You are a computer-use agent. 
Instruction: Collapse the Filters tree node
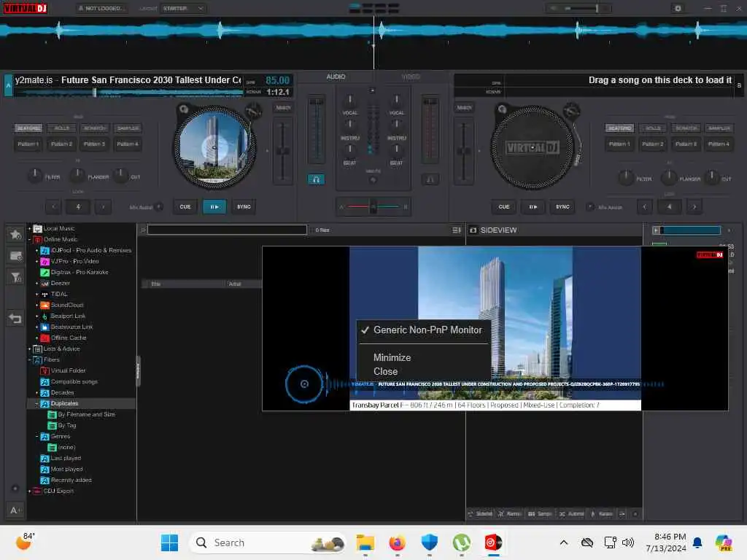pyautogui.click(x=29, y=360)
